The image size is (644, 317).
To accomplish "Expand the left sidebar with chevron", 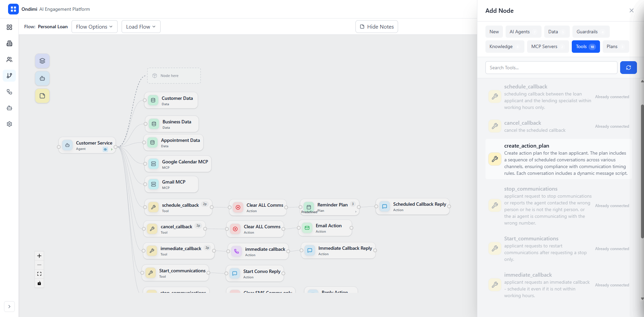I will pos(9,307).
